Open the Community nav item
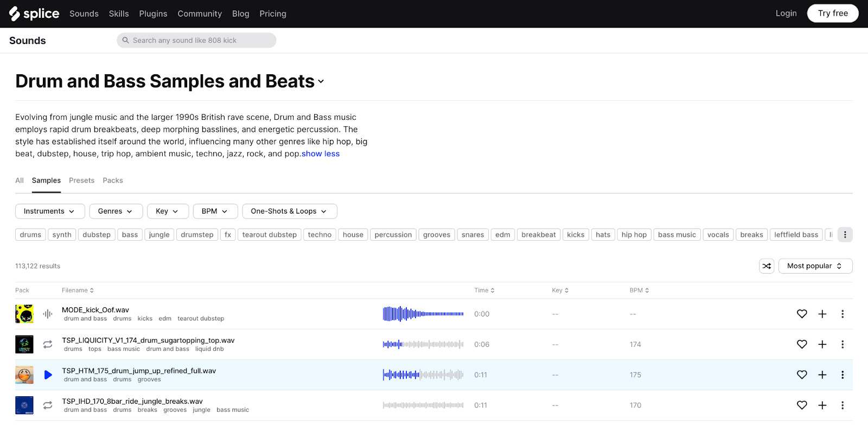868x425 pixels. point(200,14)
